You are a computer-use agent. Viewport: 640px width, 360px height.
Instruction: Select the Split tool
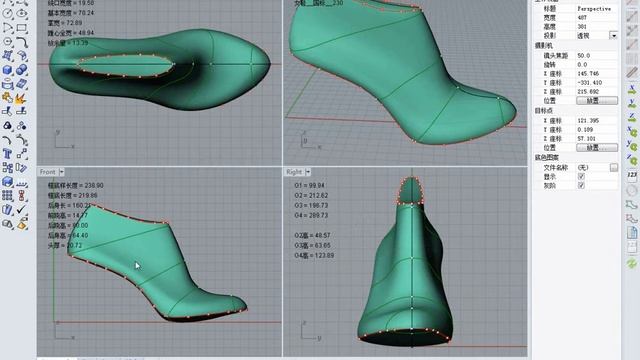point(22,111)
